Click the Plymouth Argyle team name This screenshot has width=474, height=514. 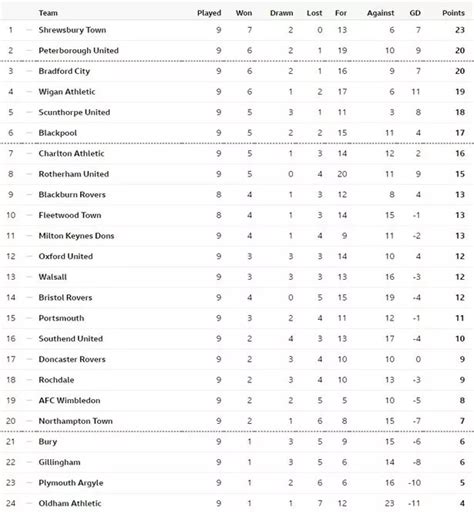pos(71,483)
